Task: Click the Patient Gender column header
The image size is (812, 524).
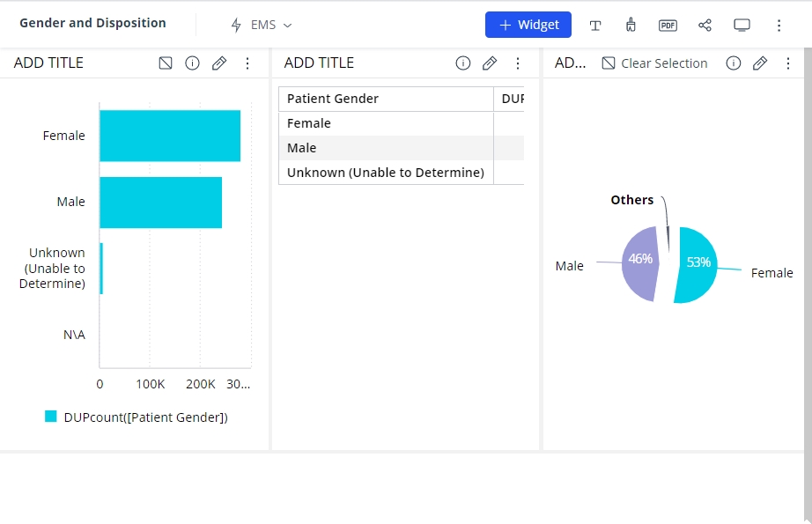Action: pos(386,99)
